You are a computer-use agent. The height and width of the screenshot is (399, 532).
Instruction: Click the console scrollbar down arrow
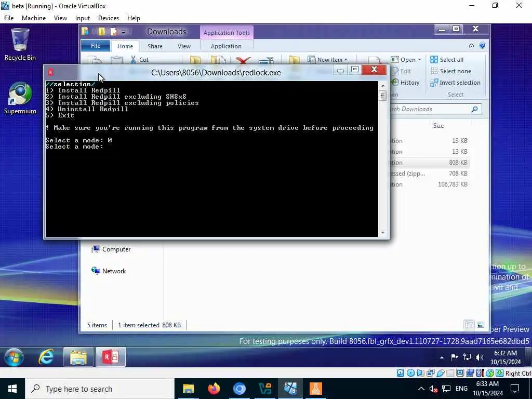(383, 232)
